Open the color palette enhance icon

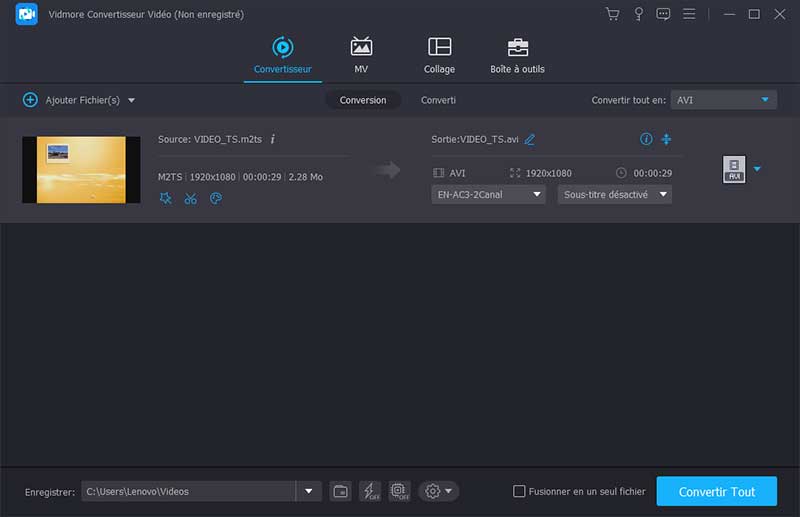click(x=215, y=198)
